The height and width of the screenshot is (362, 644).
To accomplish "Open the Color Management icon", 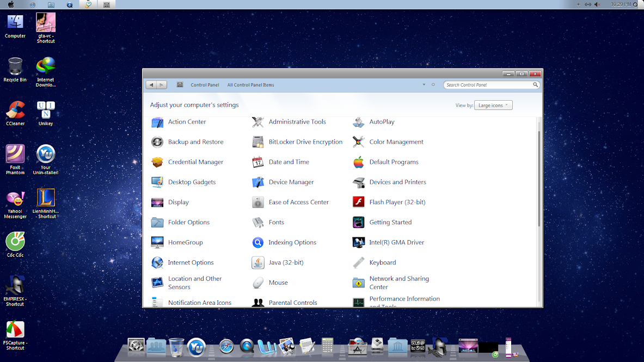I will click(359, 142).
